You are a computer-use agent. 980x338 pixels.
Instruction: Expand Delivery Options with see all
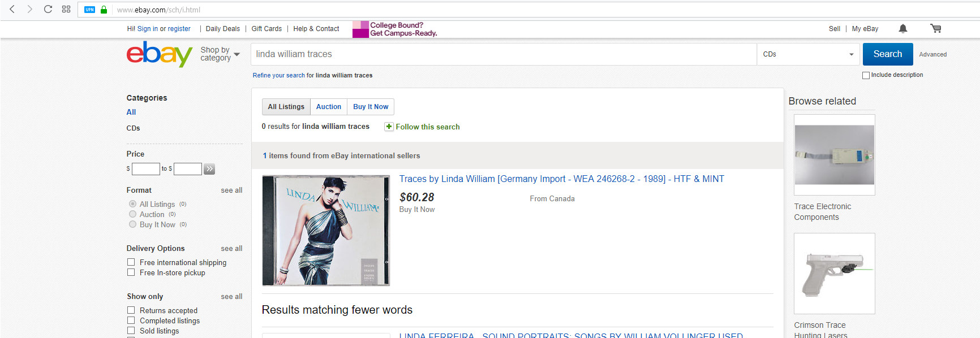[231, 249]
